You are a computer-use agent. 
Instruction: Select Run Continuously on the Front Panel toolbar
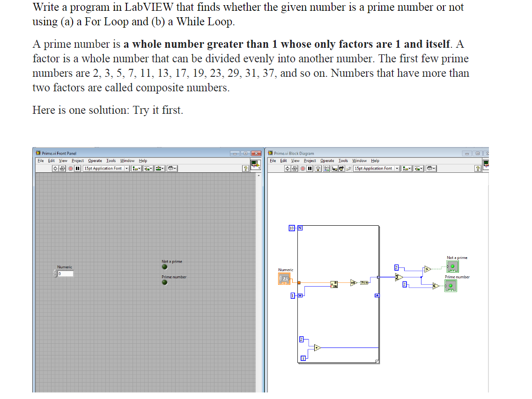(x=63, y=169)
